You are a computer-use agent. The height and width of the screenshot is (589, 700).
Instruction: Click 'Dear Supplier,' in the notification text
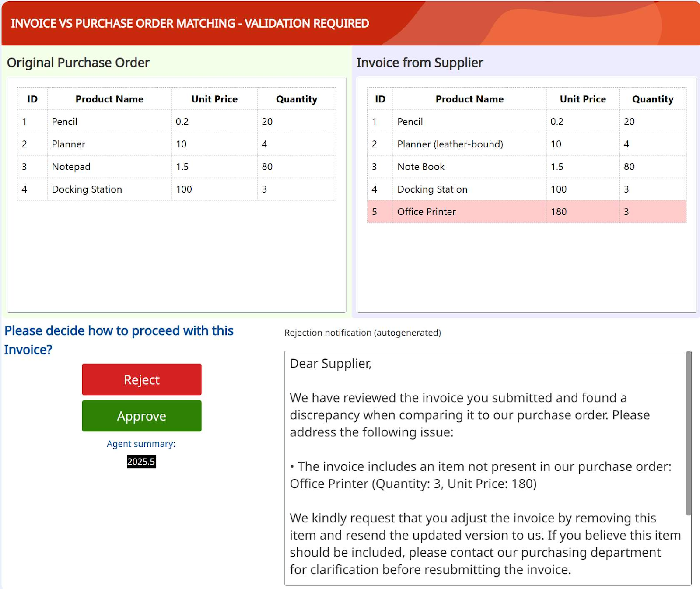pos(331,364)
